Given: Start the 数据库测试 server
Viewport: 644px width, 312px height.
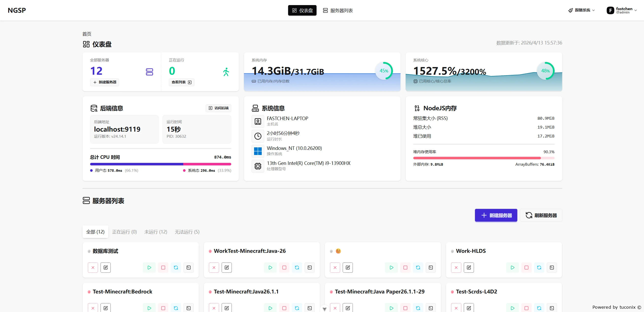Looking at the screenshot, I should point(149,268).
